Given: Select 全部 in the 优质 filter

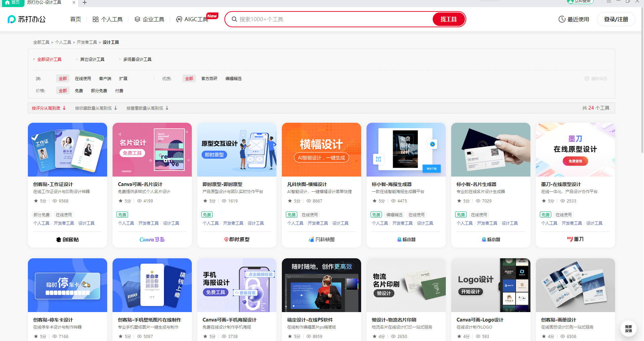Looking at the screenshot, I should point(189,78).
